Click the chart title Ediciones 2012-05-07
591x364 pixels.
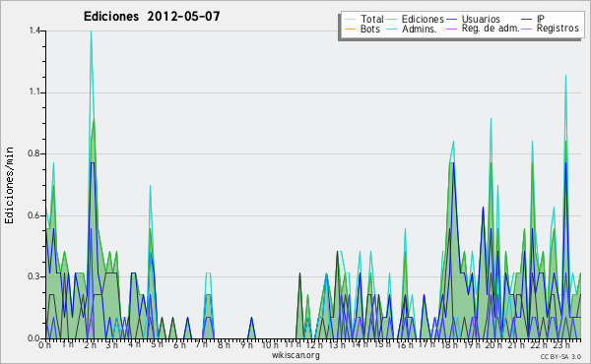pos(152,17)
